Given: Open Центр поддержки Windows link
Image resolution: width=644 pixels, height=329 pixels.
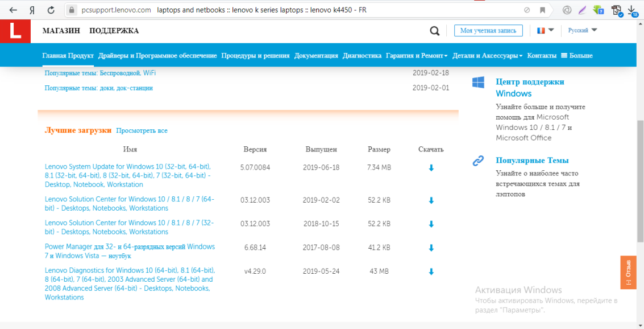Looking at the screenshot, I should click(x=530, y=88).
